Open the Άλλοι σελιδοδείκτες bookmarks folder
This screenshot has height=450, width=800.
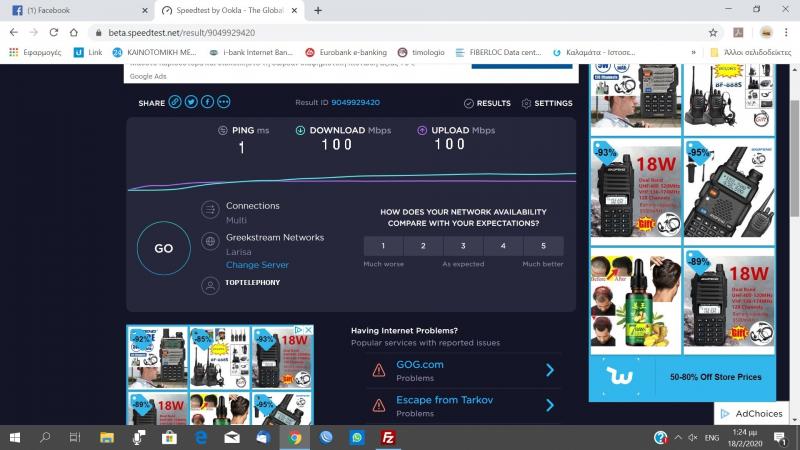(751, 52)
